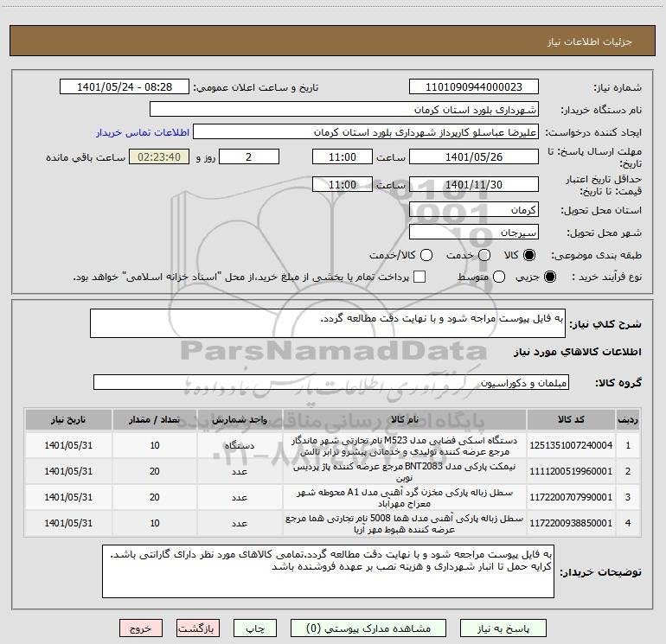Screen dimensions: 666x644
Task: Click the price validity hour 11:00 field
Action: [x=343, y=184]
